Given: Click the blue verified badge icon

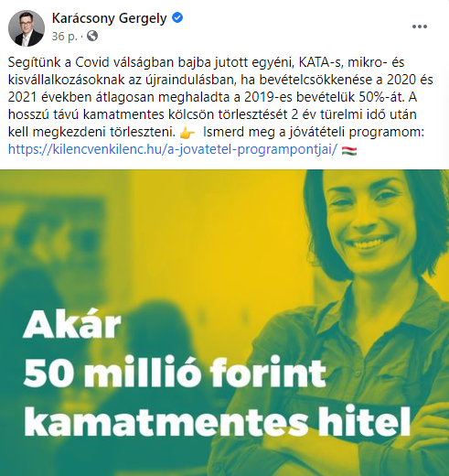Looking at the screenshot, I should point(177,18).
